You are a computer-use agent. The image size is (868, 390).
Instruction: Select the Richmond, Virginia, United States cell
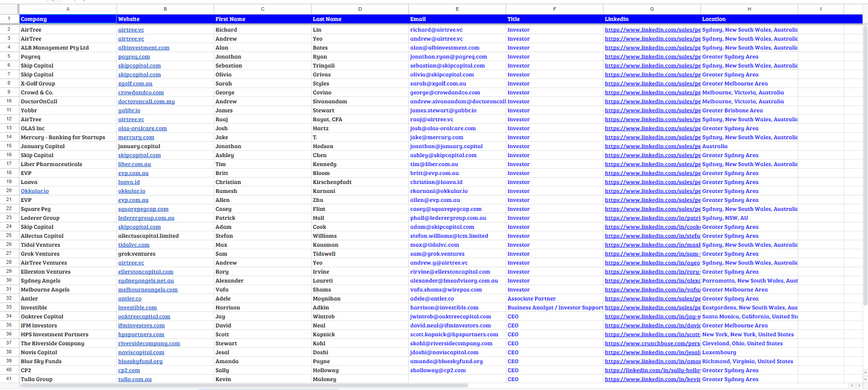749,361
